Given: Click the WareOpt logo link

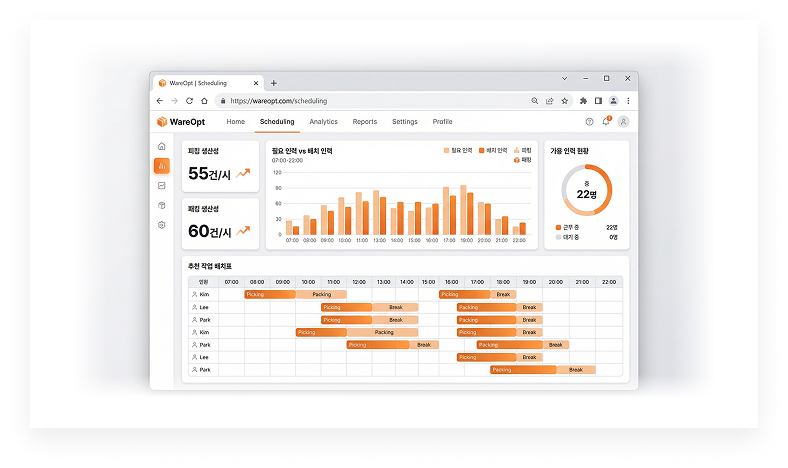Looking at the screenshot, I should (183, 122).
